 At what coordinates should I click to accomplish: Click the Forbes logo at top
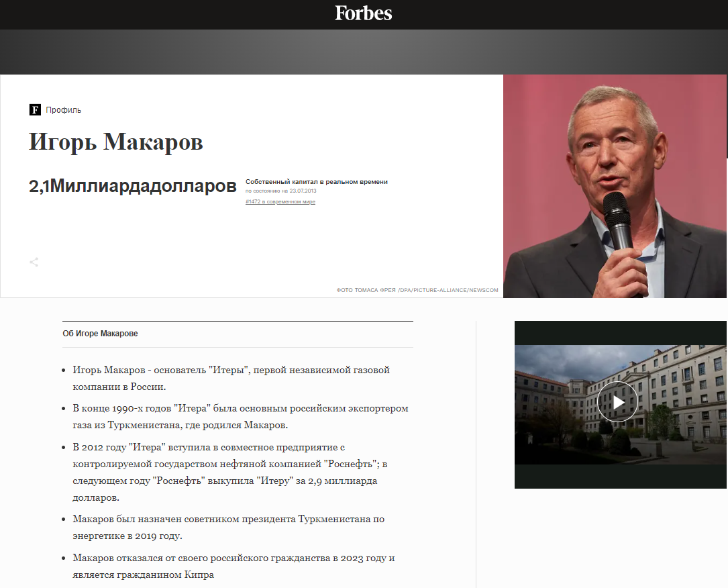(363, 13)
